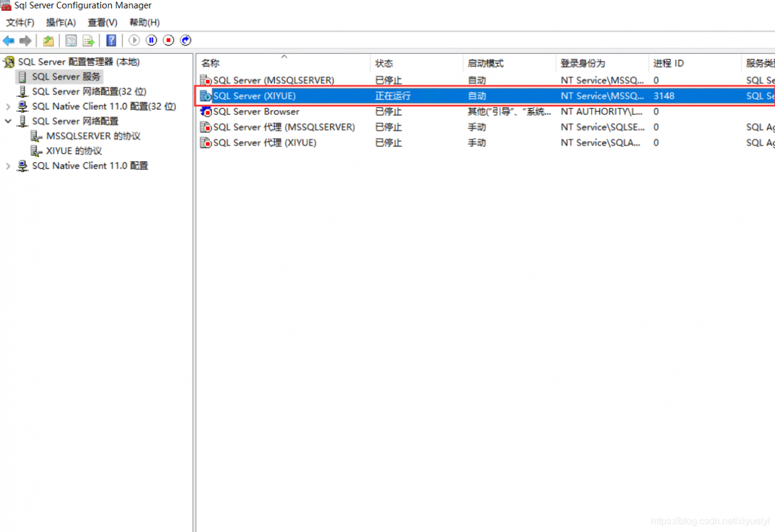
Task: Click the protocol icon beside XIYUE 的协议
Action: pos(36,151)
